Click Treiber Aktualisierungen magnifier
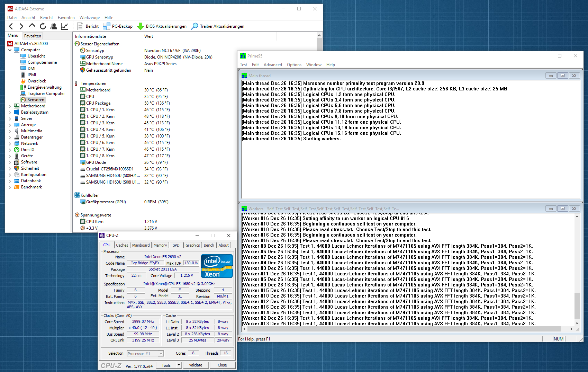 195,26
